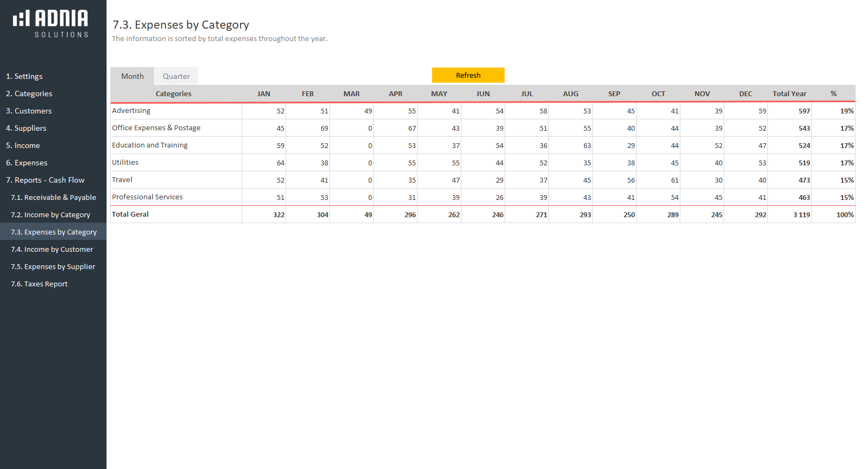Click the Total Year column header

(x=789, y=93)
